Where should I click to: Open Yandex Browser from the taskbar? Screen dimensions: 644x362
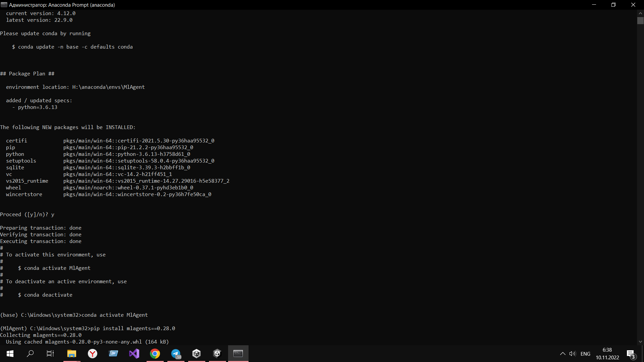pos(93,354)
